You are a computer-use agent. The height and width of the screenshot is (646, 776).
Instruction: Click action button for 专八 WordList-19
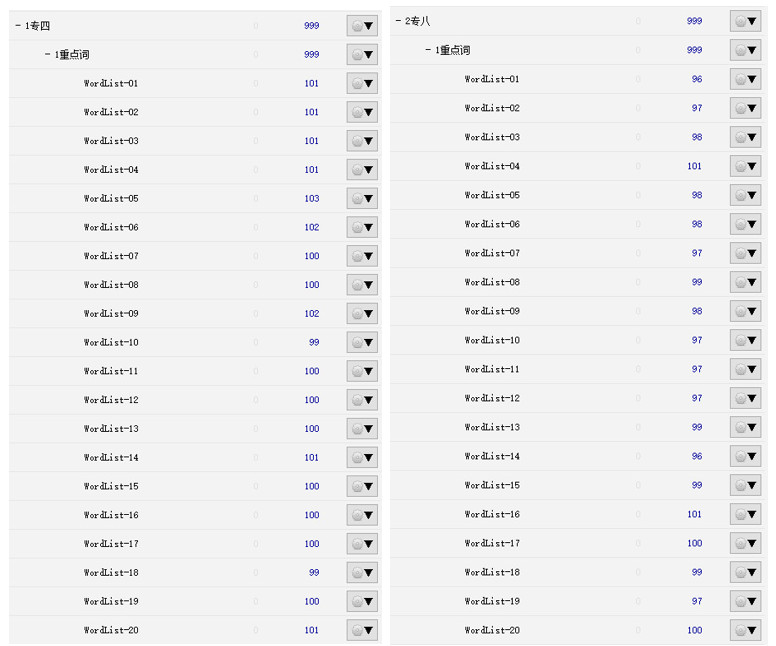[x=745, y=601]
